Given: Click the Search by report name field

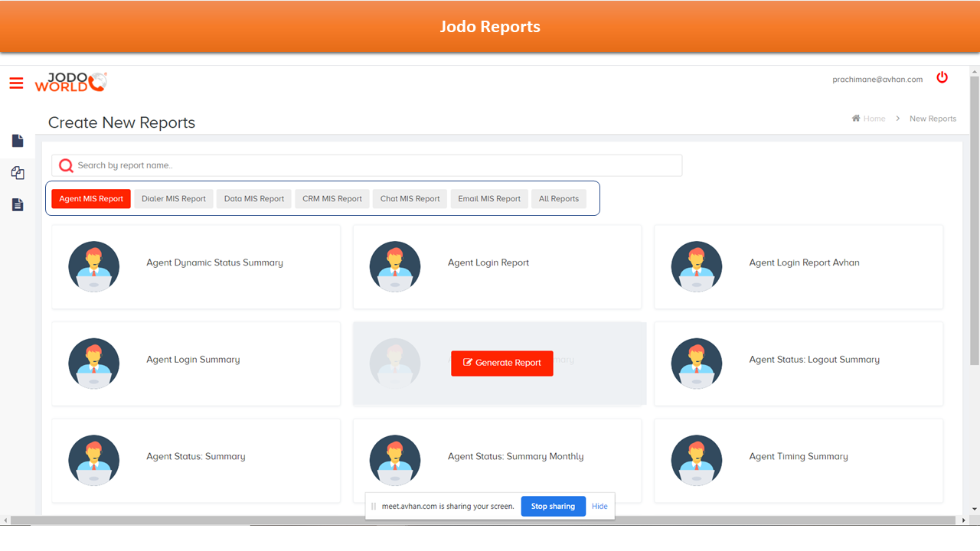Looking at the screenshot, I should [375, 165].
